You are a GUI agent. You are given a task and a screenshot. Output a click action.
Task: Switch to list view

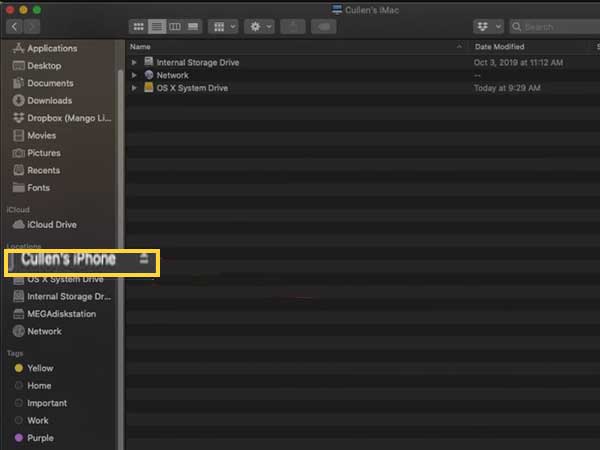[157, 27]
